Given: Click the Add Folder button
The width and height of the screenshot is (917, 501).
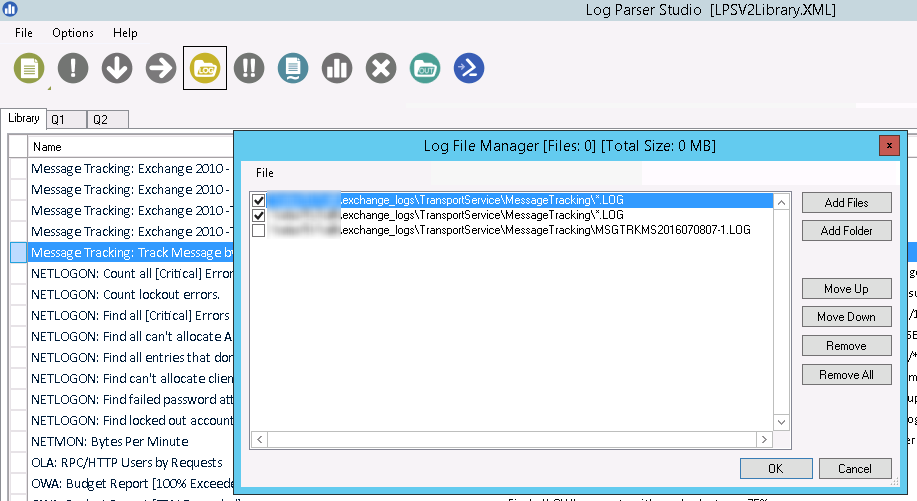Looking at the screenshot, I should [846, 231].
